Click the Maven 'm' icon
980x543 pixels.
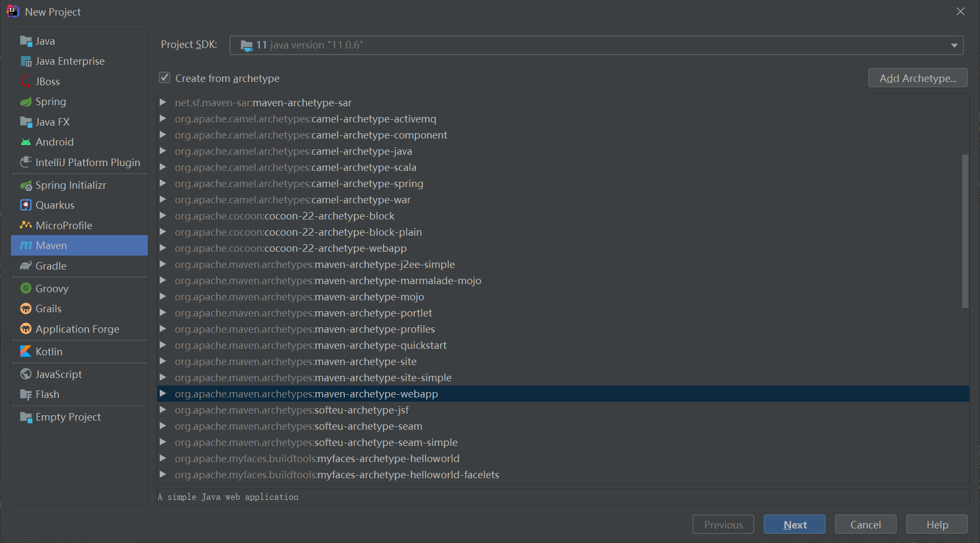coord(26,245)
